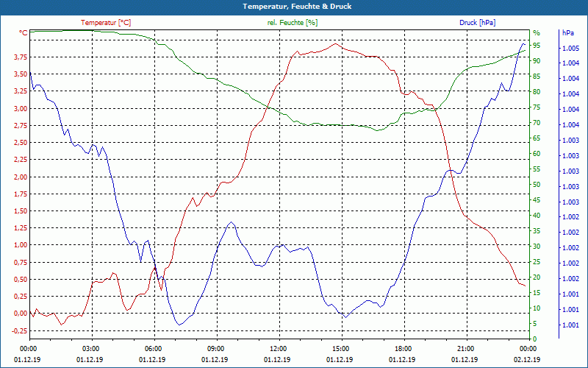Click the '55' humidity axis value

[537, 169]
